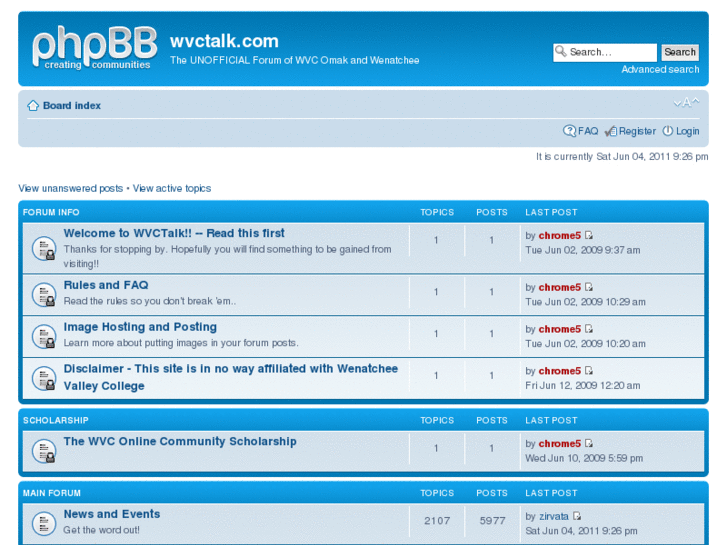Click the 'Get the word out!' description

tap(102, 530)
